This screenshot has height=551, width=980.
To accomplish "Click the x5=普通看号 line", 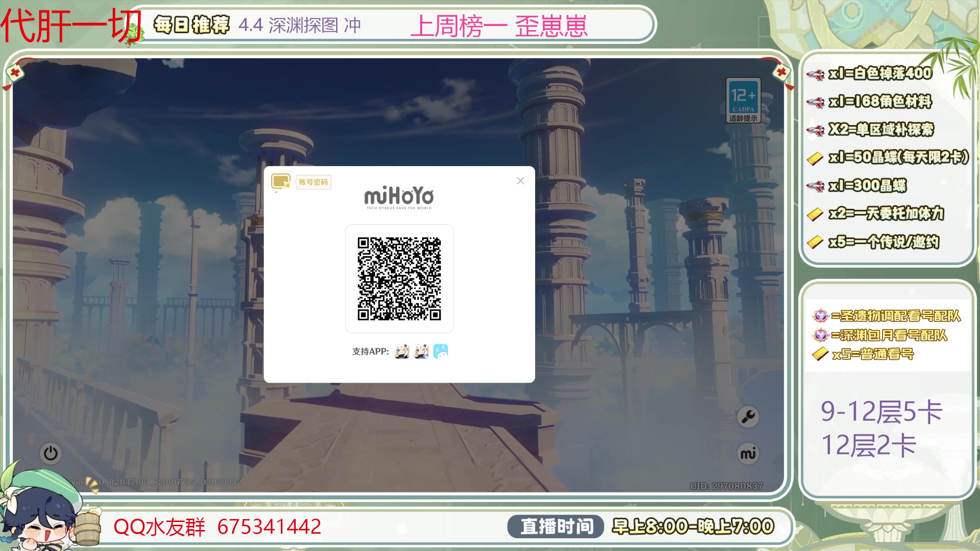I will pos(873,354).
